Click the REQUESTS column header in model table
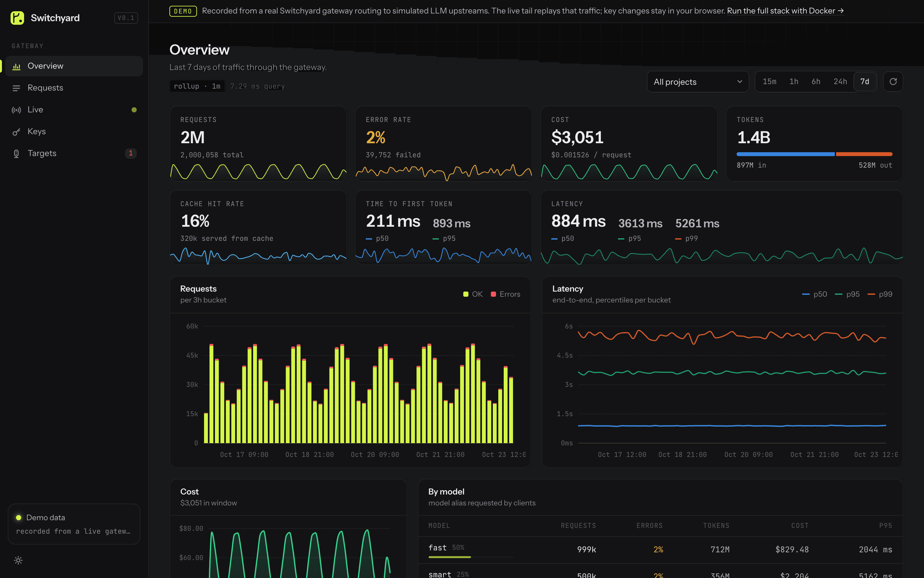Image resolution: width=924 pixels, height=578 pixels. point(578,526)
